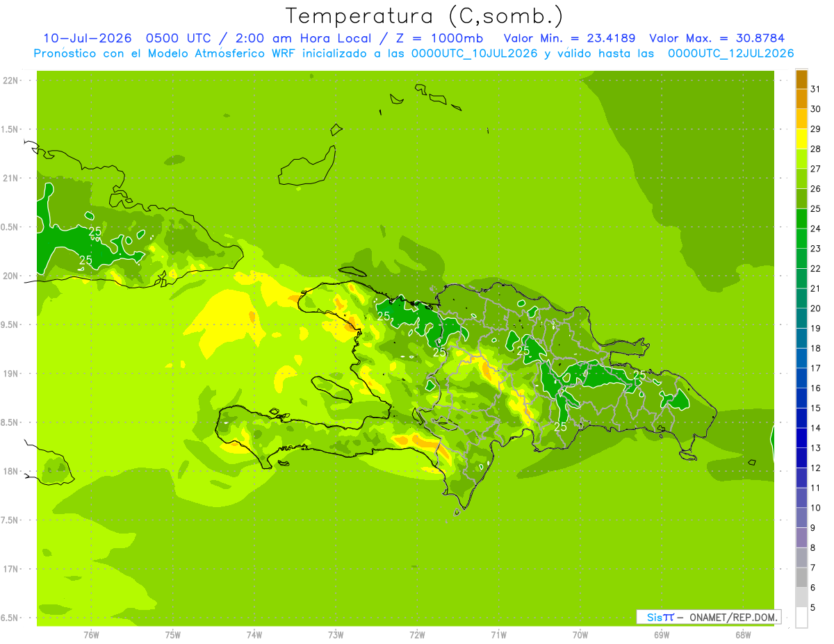
Task: Click the '76W' longitude axis label
Action: 91,634
